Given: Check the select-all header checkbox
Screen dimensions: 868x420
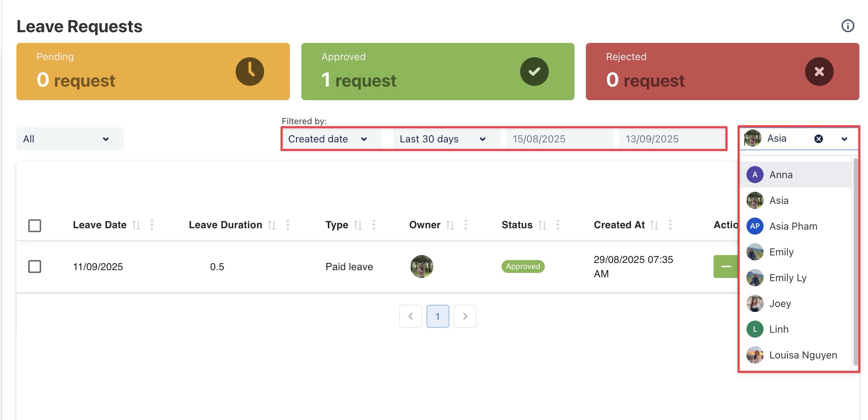Looking at the screenshot, I should click(35, 226).
